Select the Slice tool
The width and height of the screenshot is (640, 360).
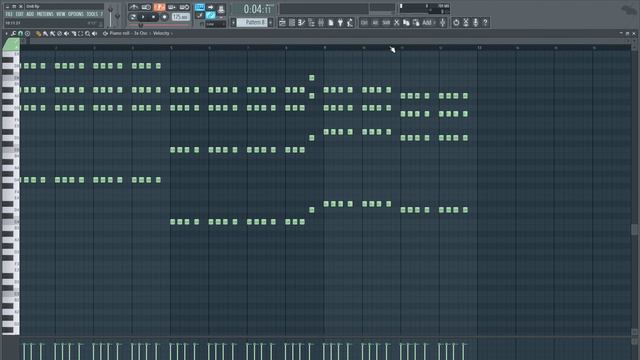tap(73, 33)
